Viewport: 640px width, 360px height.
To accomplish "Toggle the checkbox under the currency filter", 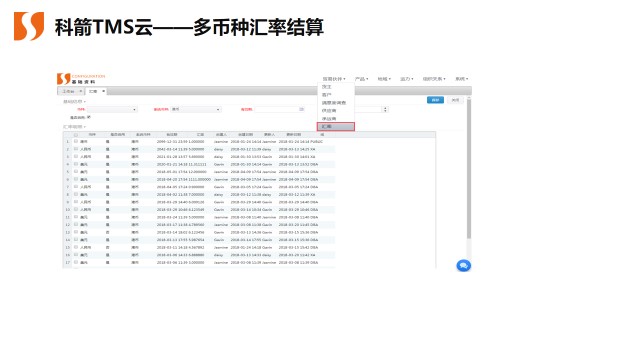I will pos(89,117).
